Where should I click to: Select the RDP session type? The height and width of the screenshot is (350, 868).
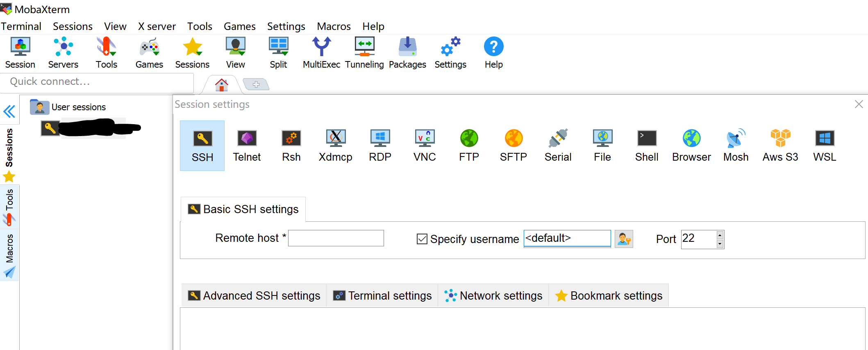pyautogui.click(x=380, y=145)
